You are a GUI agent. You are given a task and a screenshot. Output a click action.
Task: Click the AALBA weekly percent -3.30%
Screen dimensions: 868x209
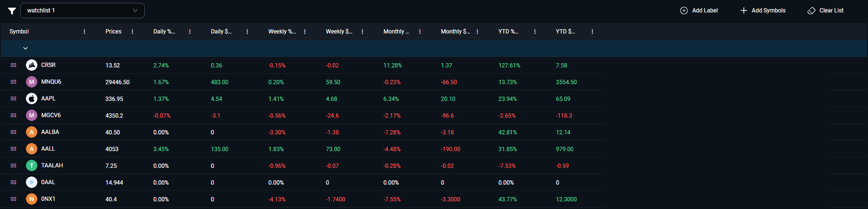tap(277, 132)
